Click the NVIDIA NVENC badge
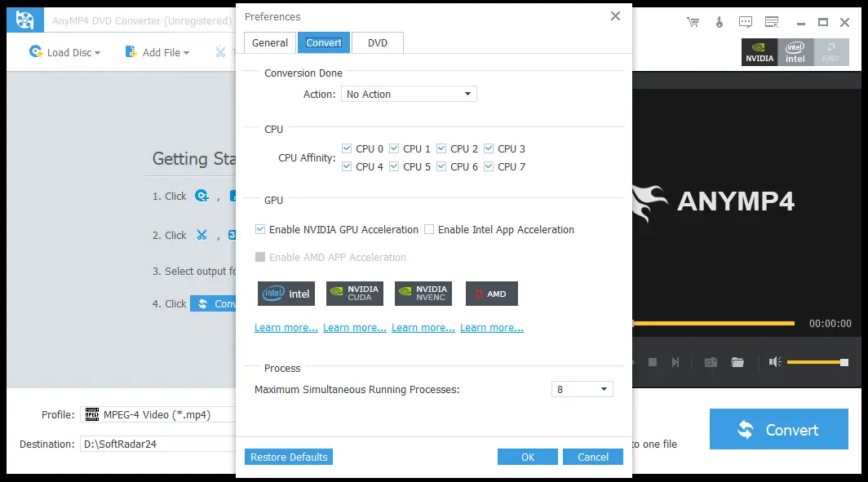Screen dimensions: 868x482 (423, 294)
